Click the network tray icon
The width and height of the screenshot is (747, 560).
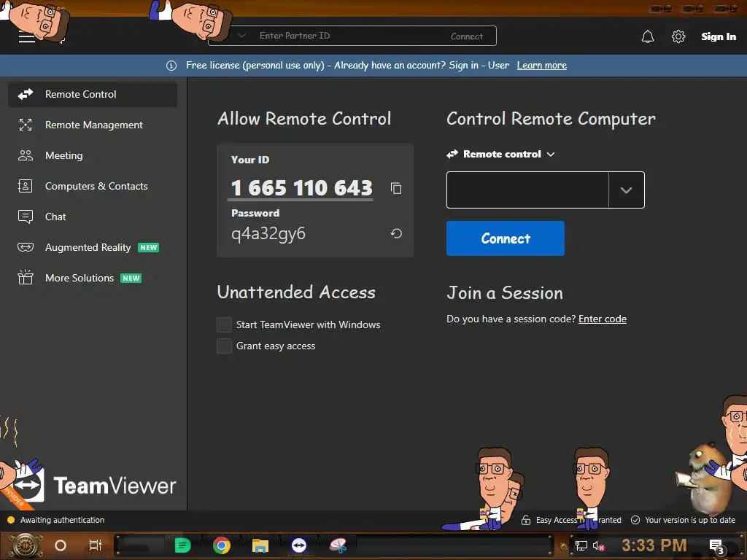(x=581, y=545)
